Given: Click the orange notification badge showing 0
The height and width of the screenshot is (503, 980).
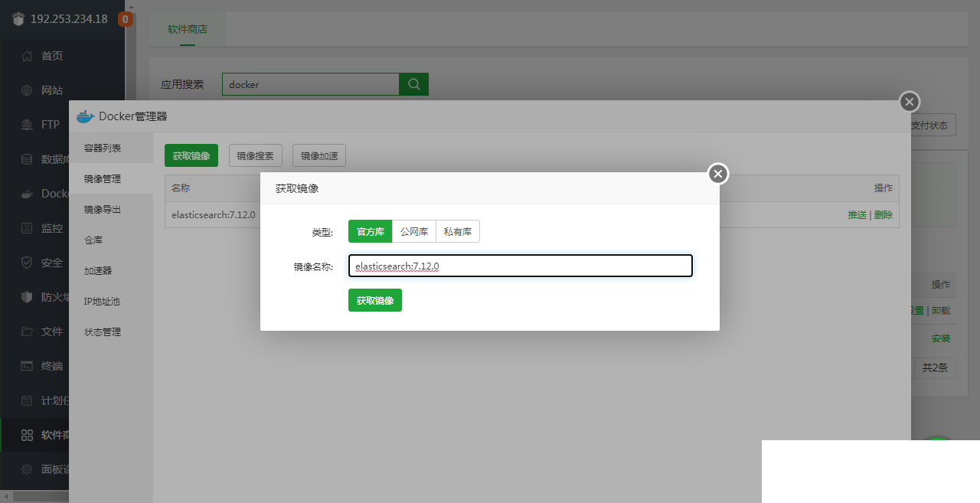Looking at the screenshot, I should point(125,19).
